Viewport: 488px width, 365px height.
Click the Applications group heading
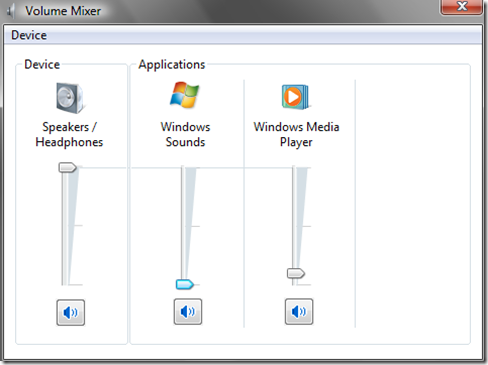[x=172, y=64]
